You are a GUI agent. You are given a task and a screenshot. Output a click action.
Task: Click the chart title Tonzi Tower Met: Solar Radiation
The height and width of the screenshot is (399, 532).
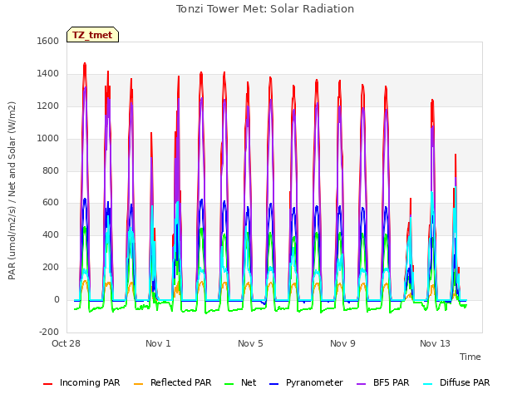coord(265,9)
